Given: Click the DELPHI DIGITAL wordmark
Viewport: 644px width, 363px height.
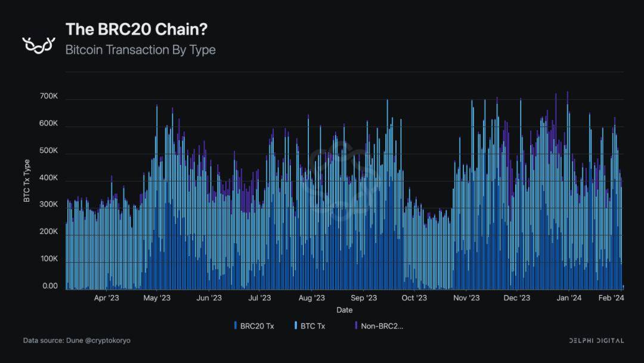Looking at the screenshot, I should [596, 340].
